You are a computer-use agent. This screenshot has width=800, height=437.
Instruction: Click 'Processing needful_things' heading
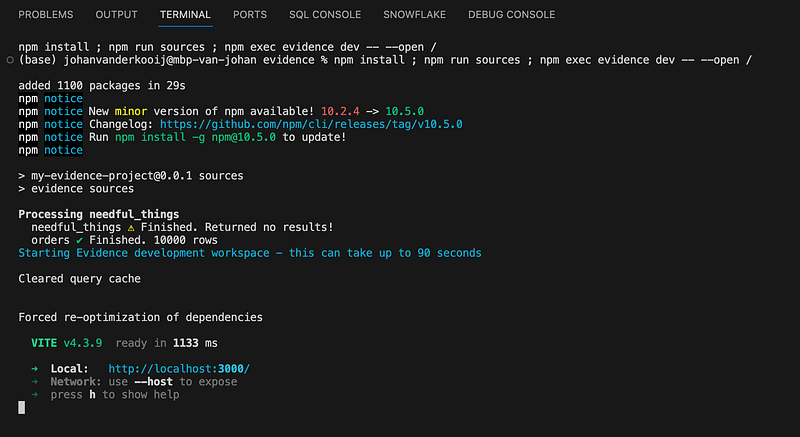(x=99, y=214)
